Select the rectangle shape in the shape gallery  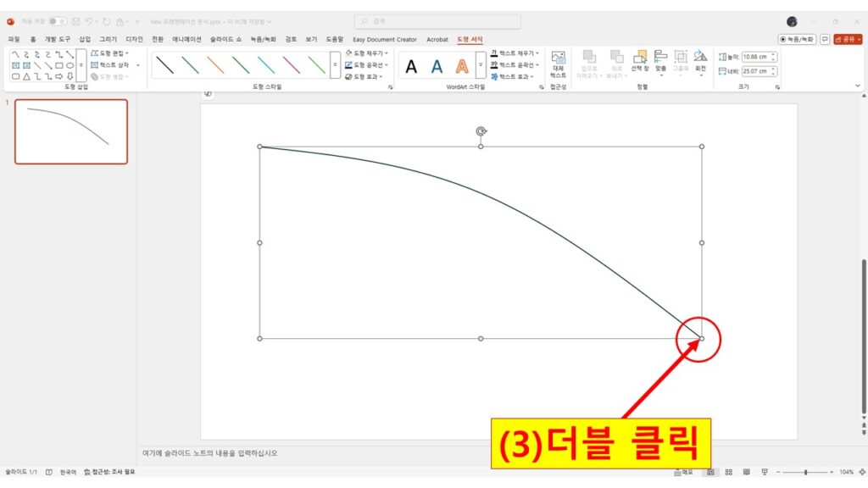tap(59, 65)
